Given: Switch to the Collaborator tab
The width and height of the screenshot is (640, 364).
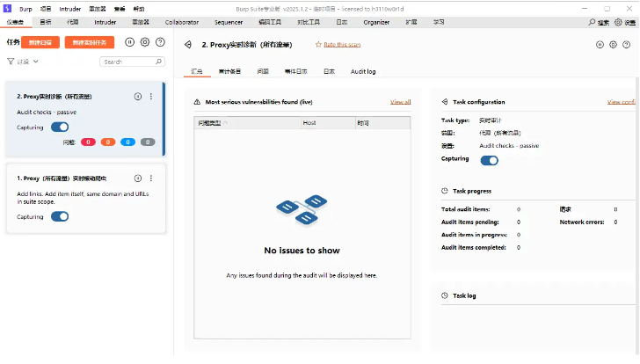Looking at the screenshot, I should pyautogui.click(x=182, y=23).
